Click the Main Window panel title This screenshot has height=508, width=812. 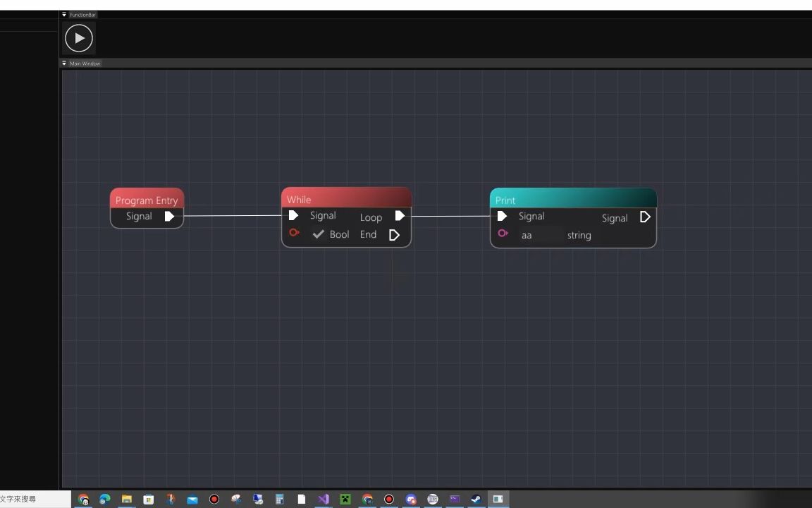[x=85, y=64]
